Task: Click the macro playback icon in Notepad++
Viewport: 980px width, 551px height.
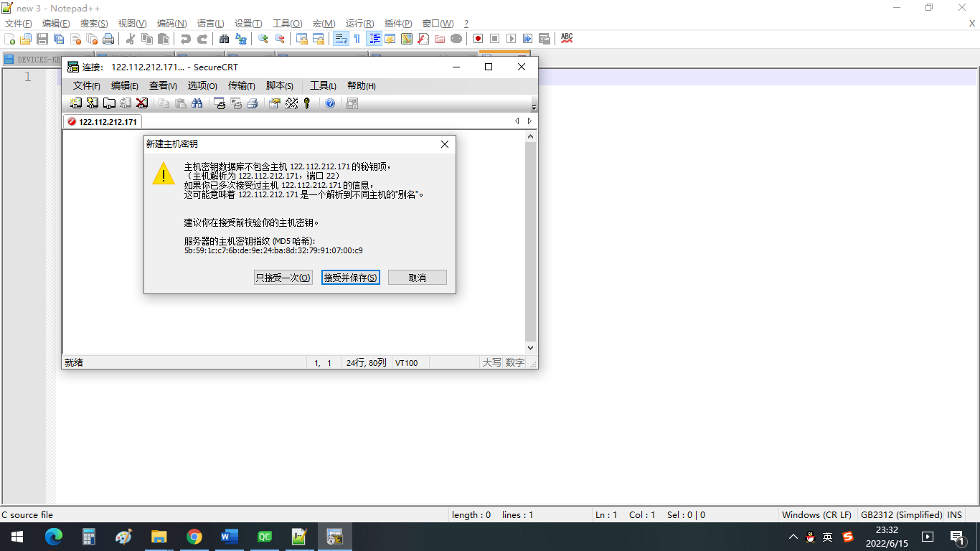Action: pyautogui.click(x=511, y=39)
